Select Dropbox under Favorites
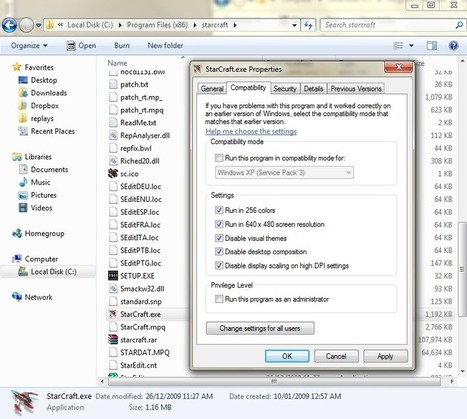467x419 pixels. [45, 106]
